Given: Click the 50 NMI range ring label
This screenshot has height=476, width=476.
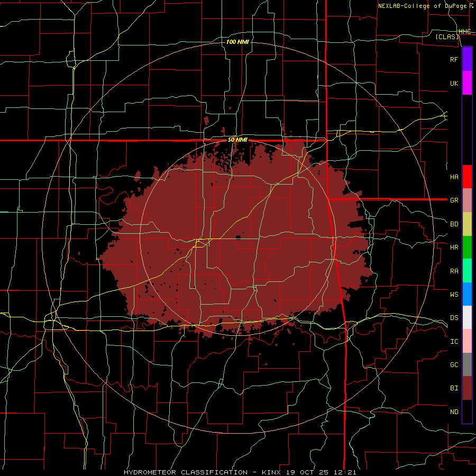Looking at the screenshot, I should 237,140.
